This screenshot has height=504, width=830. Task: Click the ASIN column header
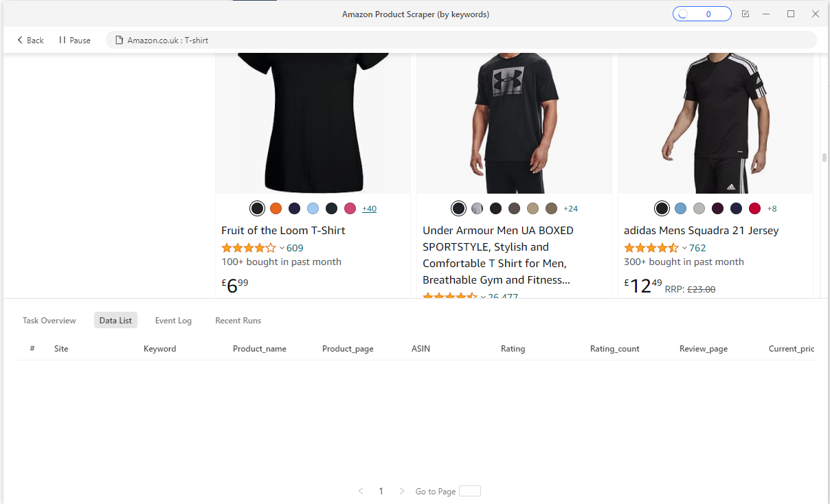pyautogui.click(x=420, y=349)
